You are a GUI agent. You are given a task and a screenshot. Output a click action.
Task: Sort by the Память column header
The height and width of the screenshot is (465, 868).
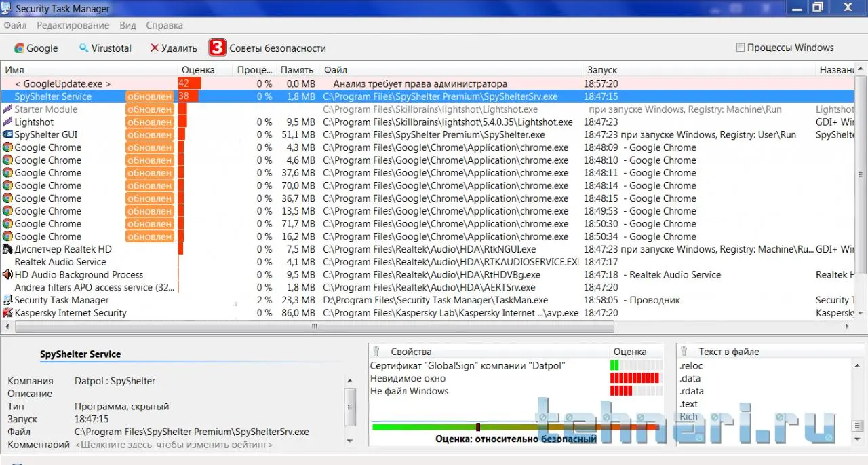coord(298,70)
